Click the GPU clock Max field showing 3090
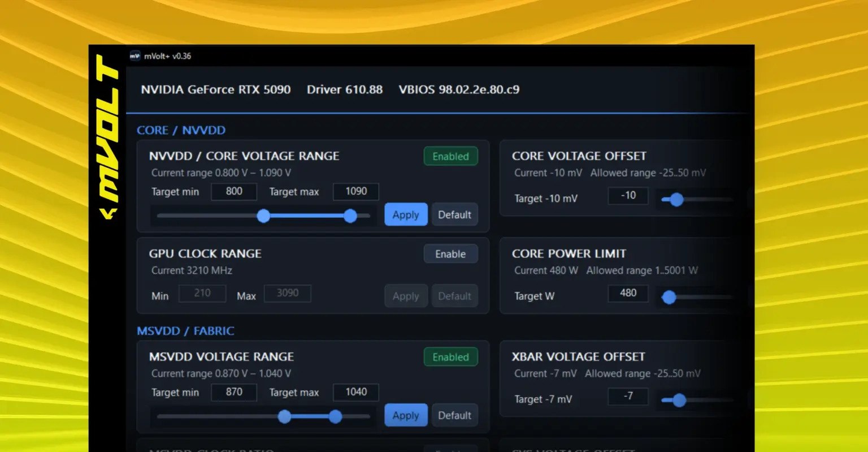Image resolution: width=868 pixels, height=452 pixels. (287, 293)
